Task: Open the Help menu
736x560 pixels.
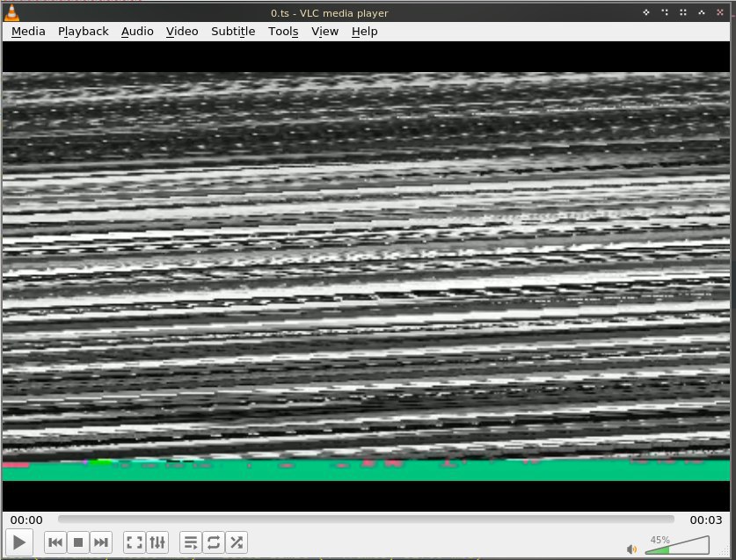Action: (x=364, y=32)
